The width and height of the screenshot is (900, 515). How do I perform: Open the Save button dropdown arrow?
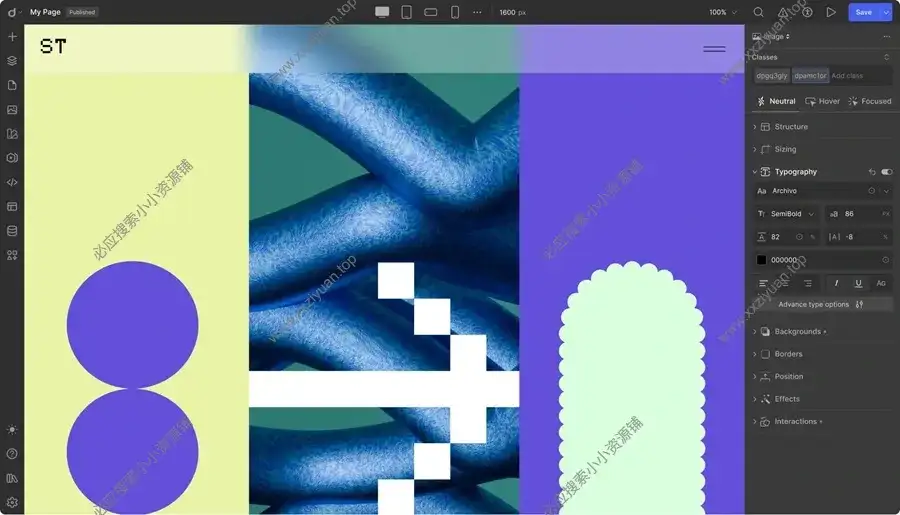(x=886, y=12)
